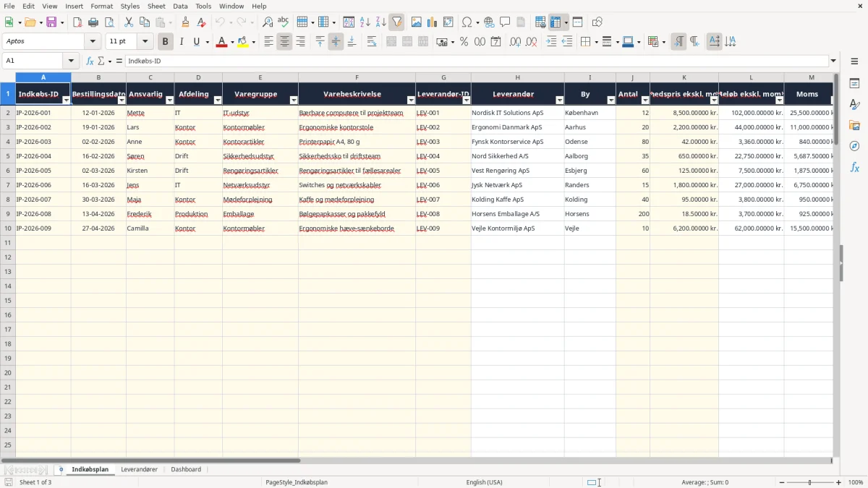
Task: Open Leverandør column filter dropdown
Action: pos(559,100)
